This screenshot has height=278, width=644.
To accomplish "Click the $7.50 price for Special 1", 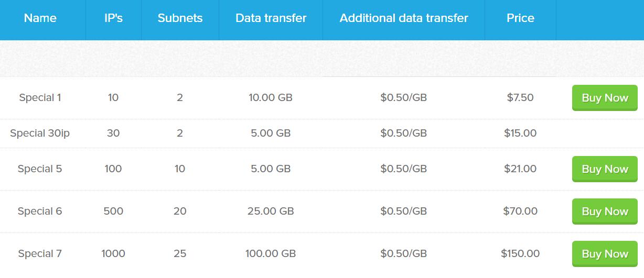I will pos(520,97).
